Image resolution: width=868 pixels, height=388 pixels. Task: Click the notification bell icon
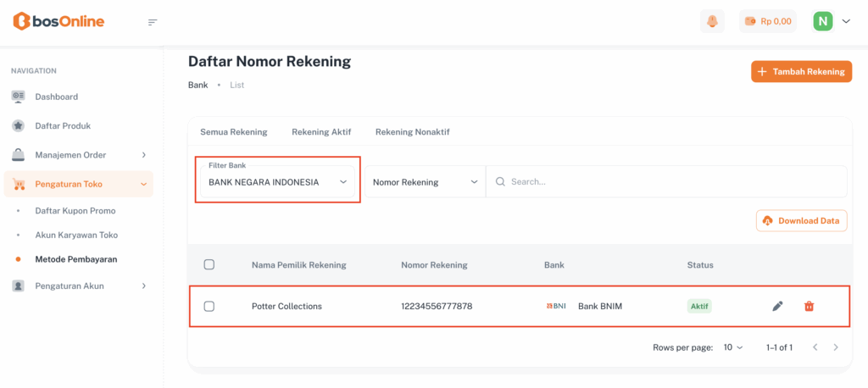click(712, 21)
